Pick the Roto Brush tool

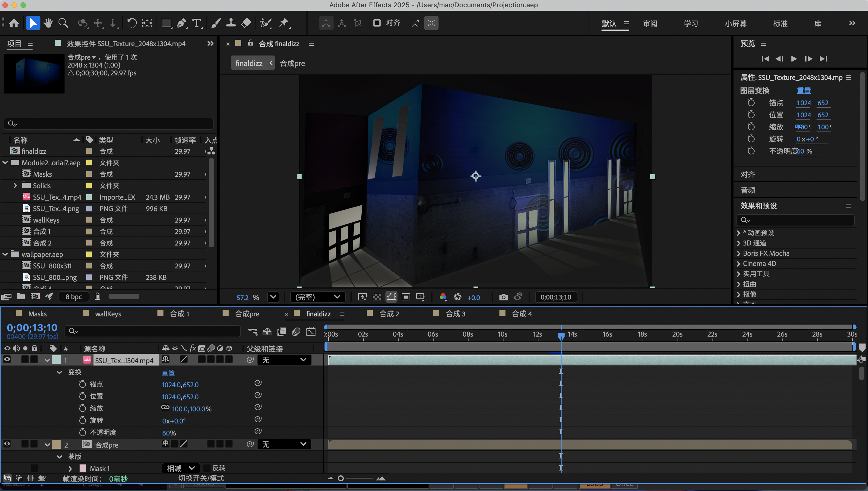pos(265,23)
